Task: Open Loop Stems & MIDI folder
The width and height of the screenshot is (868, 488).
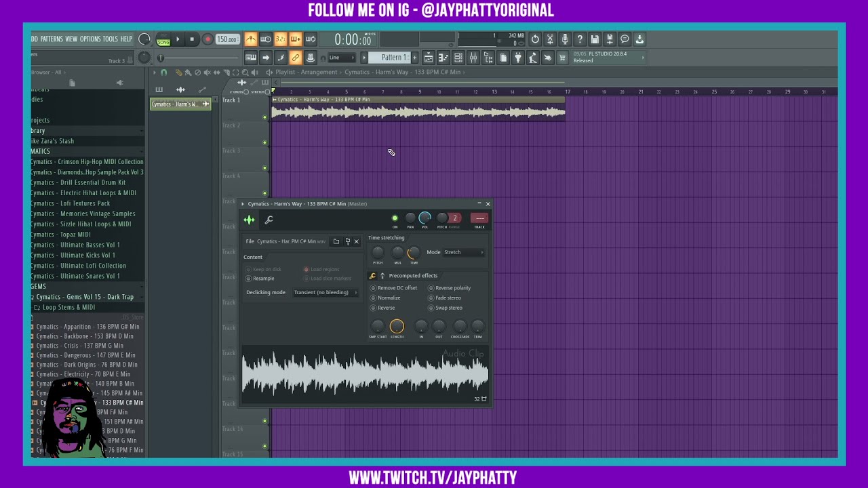Action: coord(68,308)
